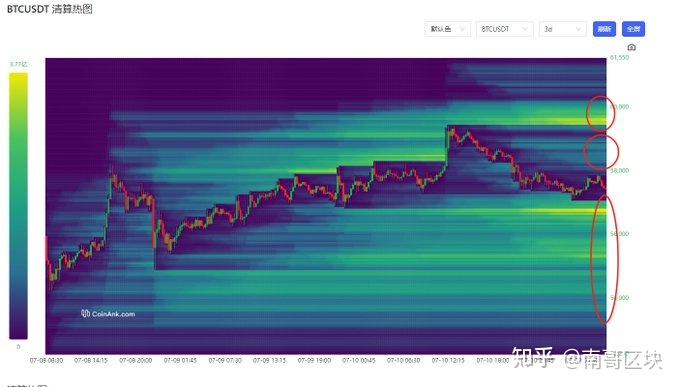Open the 默认色 color scheme dropdown
This screenshot has width=679, height=387.
447,29
